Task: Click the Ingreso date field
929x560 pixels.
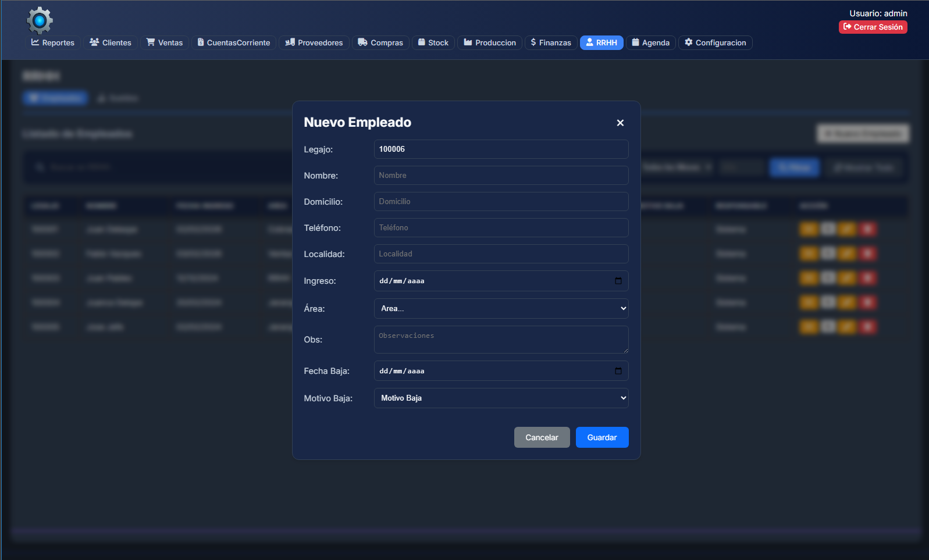Action: tap(501, 281)
